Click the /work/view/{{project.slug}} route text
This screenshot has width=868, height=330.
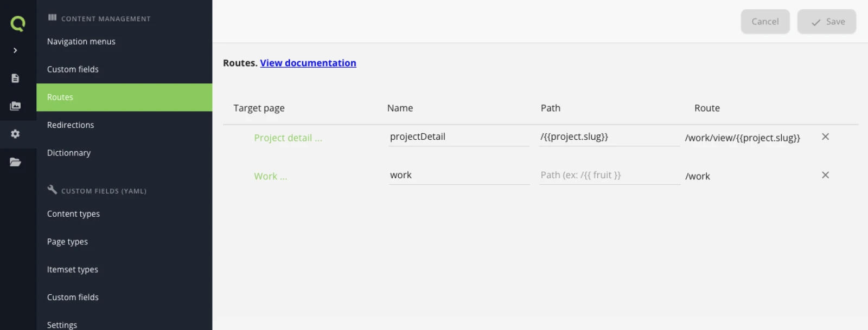pyautogui.click(x=743, y=138)
